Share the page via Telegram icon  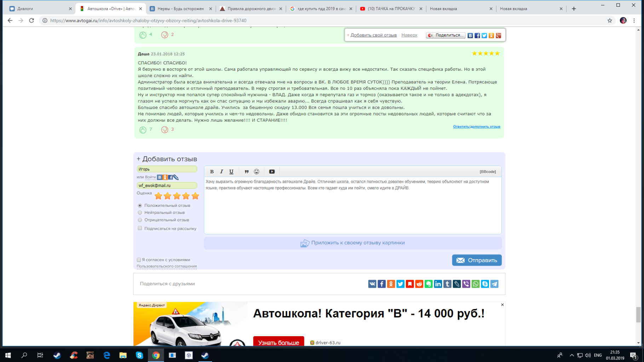[494, 284]
